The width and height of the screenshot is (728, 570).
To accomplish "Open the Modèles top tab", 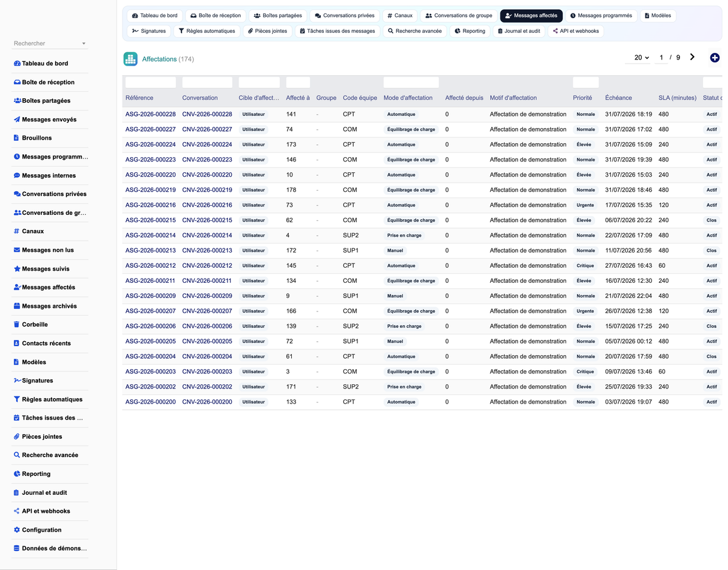I will coord(658,16).
